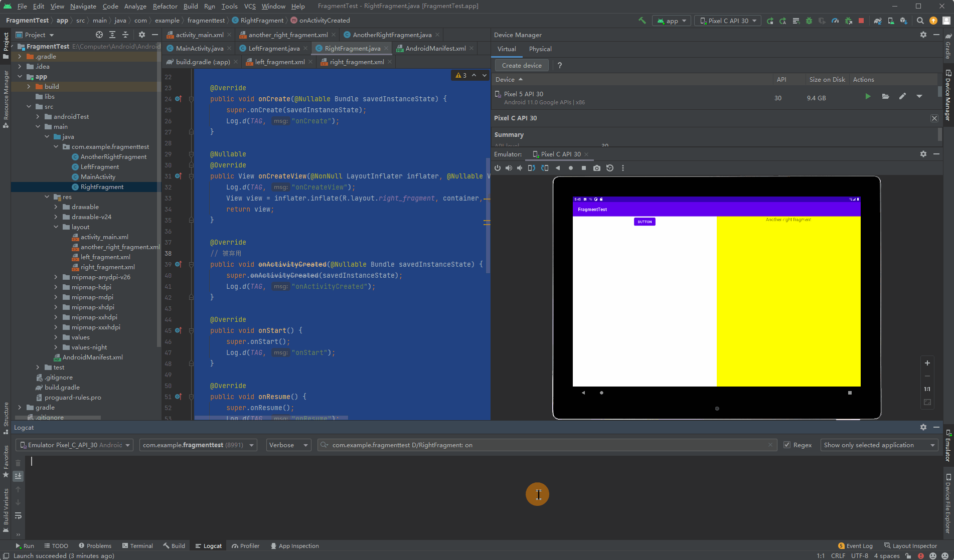954x560 pixels.
Task: Click the BUTTON in emulator app
Action: coord(645,222)
